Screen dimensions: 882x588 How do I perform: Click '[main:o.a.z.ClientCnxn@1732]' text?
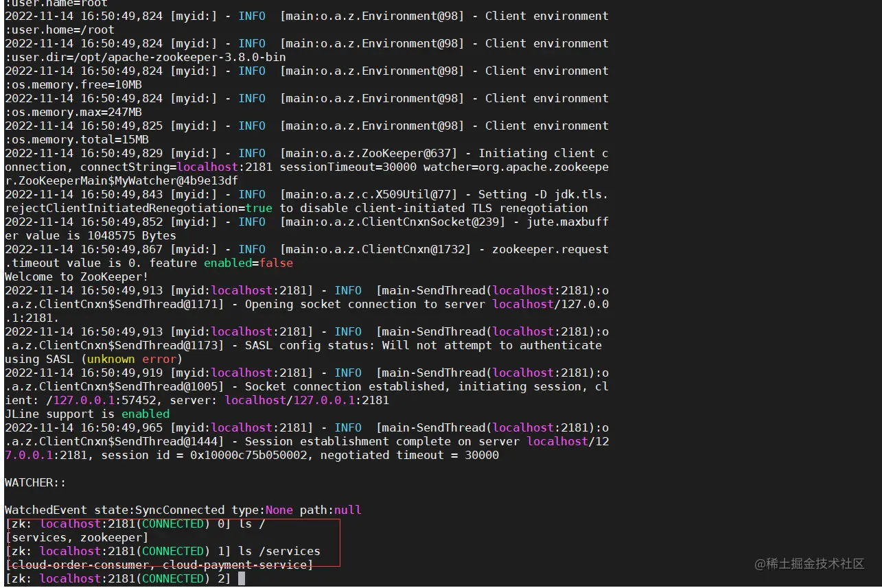375,249
